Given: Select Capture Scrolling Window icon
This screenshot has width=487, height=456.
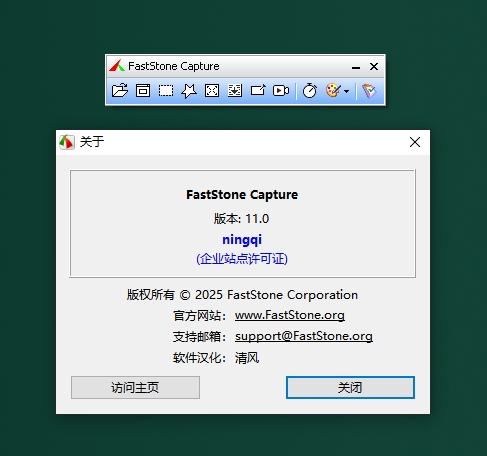Looking at the screenshot, I should click(235, 90).
